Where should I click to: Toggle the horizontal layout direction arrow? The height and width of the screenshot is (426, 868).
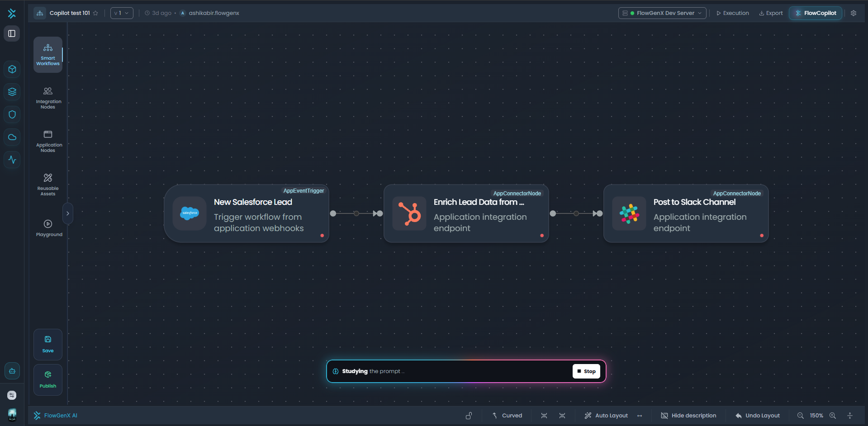[640, 416]
